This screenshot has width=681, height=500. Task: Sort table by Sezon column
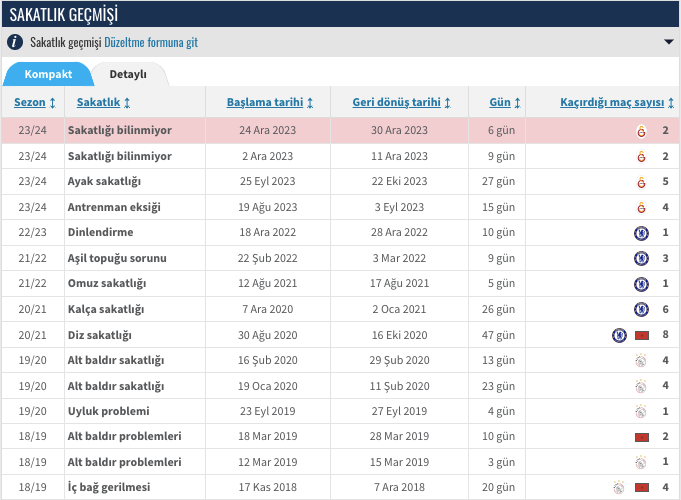pyautogui.click(x=30, y=103)
